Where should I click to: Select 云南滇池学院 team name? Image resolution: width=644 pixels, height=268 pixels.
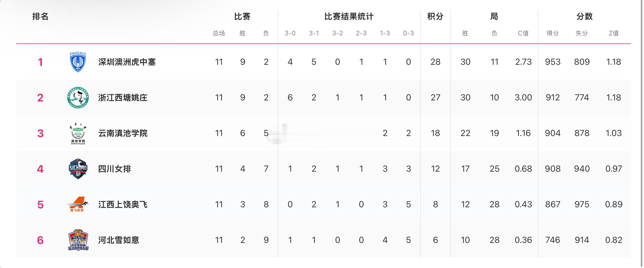click(x=123, y=133)
